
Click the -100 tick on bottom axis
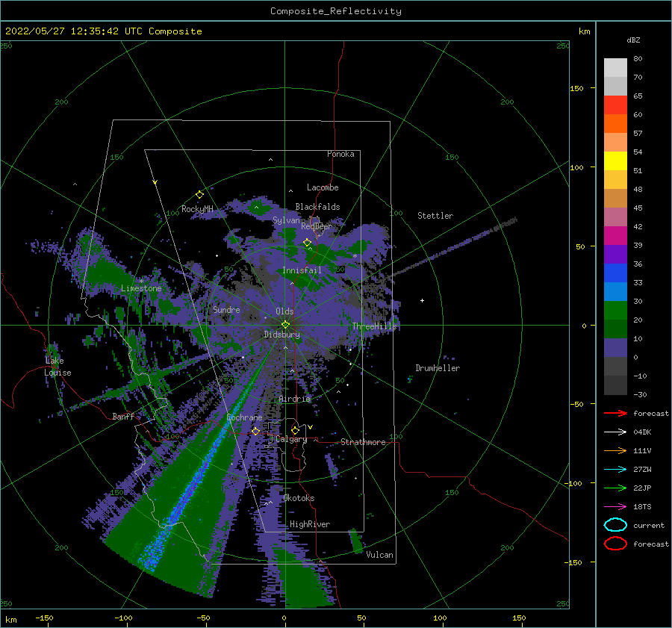[x=123, y=618]
